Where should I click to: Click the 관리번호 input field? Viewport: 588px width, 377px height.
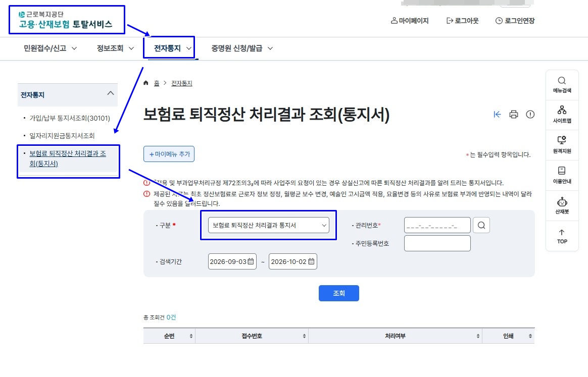pyautogui.click(x=437, y=225)
